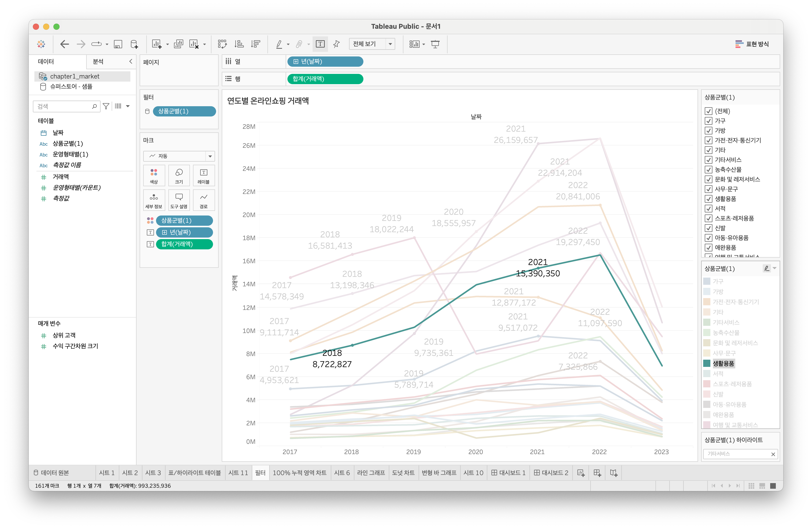812x529 pixels.
Task: Open the Tooltip marks card
Action: [x=179, y=200]
